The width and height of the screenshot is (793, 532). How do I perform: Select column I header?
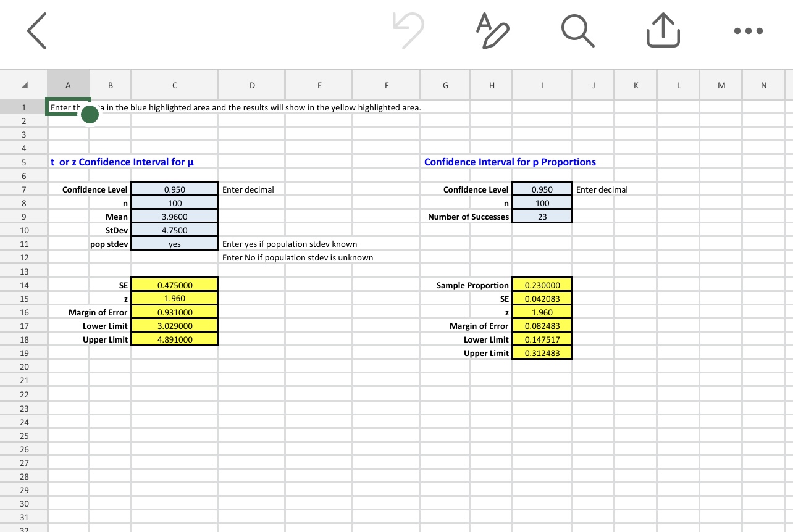click(x=542, y=85)
